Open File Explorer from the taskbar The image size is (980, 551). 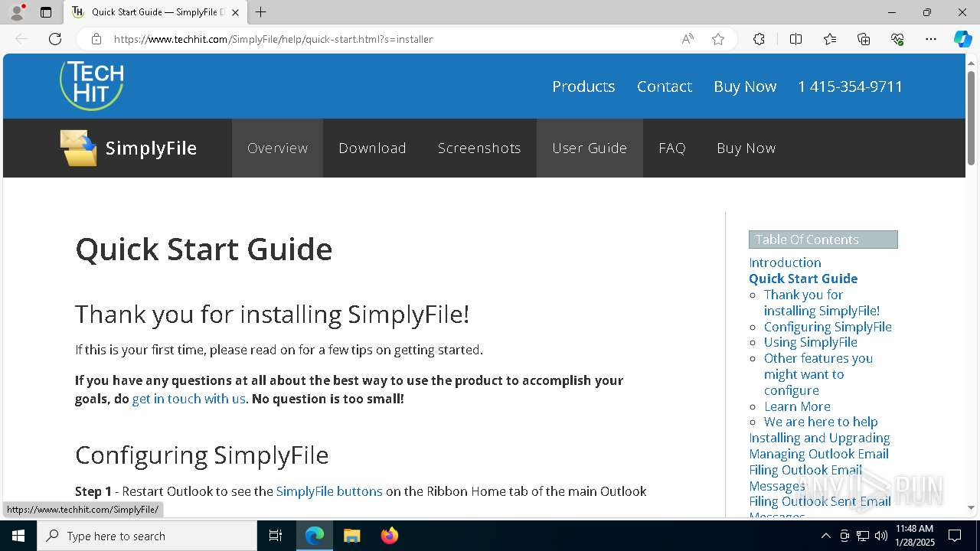351,536
